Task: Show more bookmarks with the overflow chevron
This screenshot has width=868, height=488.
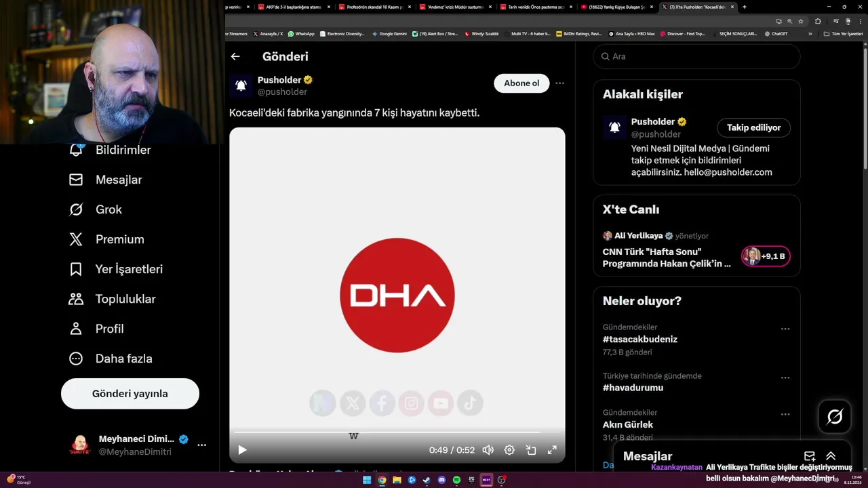Action: [810, 34]
